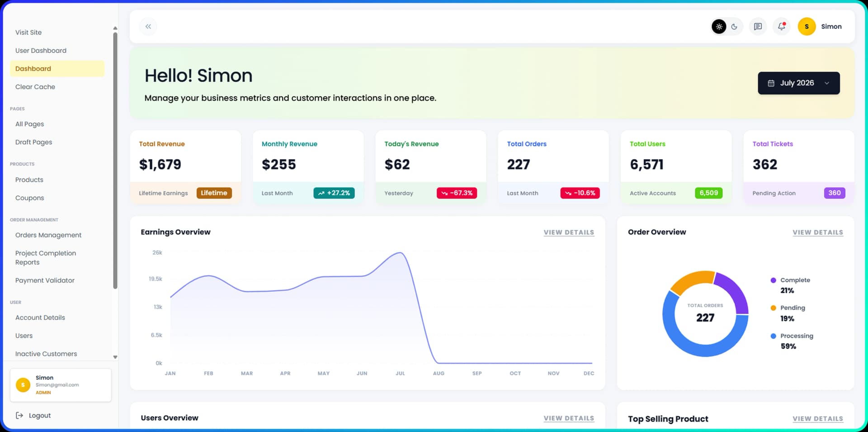Open the notifications bell icon
868x432 pixels.
tap(781, 27)
